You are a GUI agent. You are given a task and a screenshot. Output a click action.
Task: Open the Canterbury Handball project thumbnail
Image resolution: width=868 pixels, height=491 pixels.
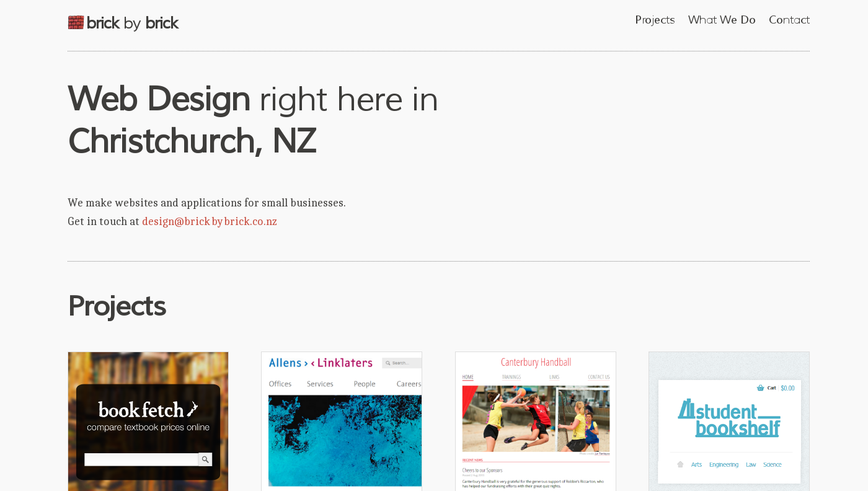click(x=536, y=422)
